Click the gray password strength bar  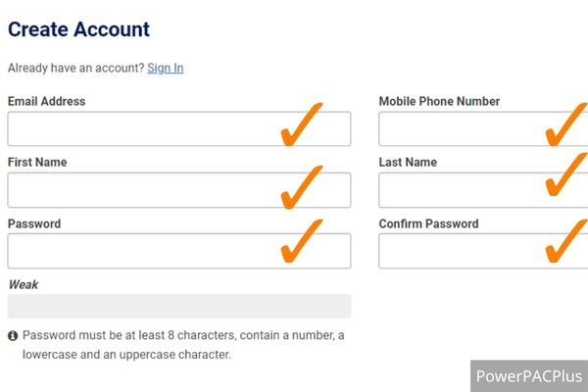pos(178,306)
